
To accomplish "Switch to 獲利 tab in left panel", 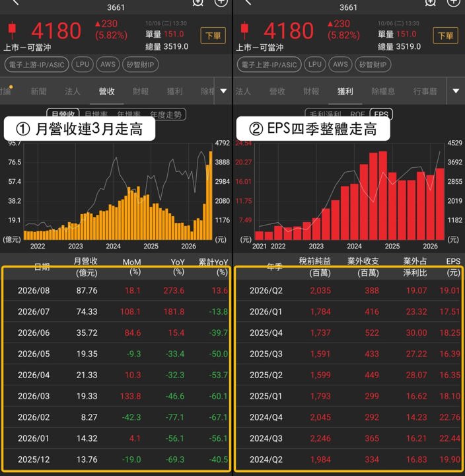I will pos(175,91).
